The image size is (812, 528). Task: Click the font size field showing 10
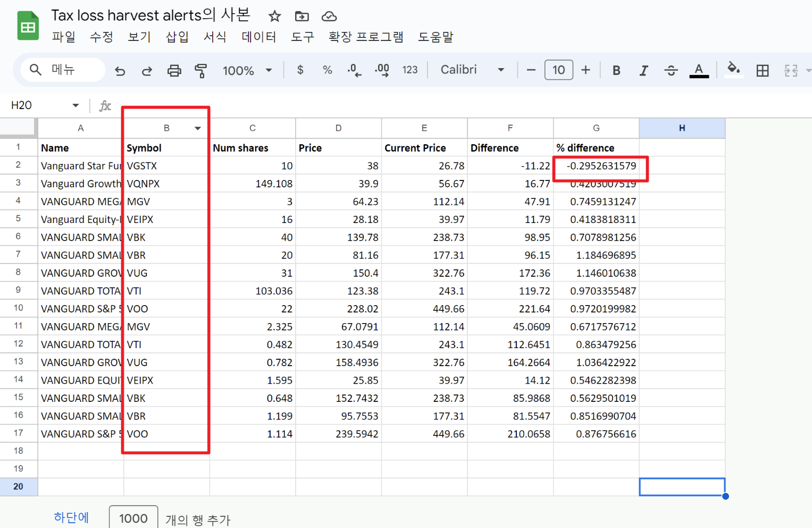(x=559, y=70)
